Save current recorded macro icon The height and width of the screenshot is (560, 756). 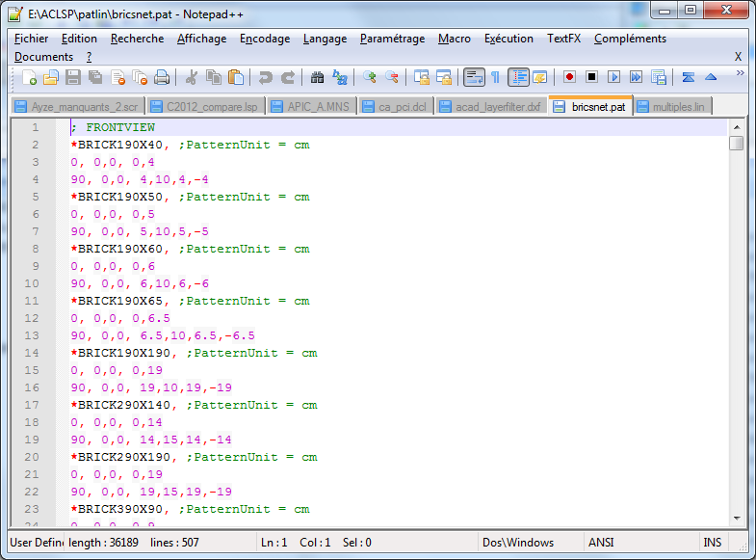point(658,77)
